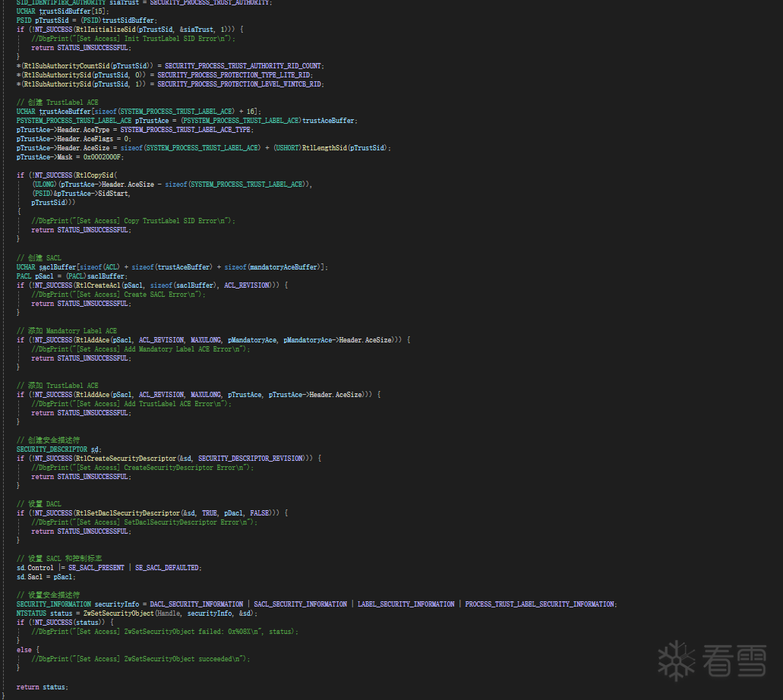Click the 'UCHAR trustAceBuffer' declaration line

coord(139,112)
